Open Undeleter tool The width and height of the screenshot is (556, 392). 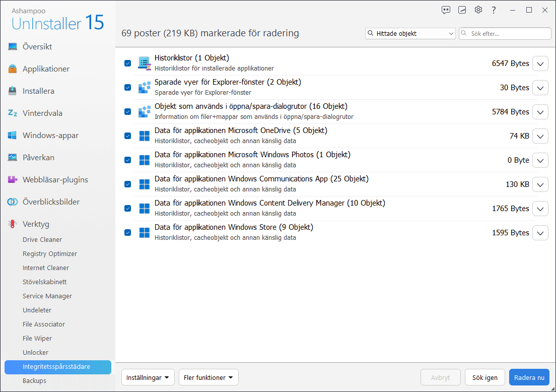37,310
